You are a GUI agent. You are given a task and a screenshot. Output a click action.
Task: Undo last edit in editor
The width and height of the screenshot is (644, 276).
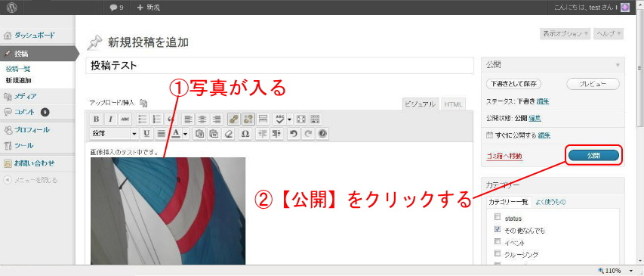tap(292, 134)
